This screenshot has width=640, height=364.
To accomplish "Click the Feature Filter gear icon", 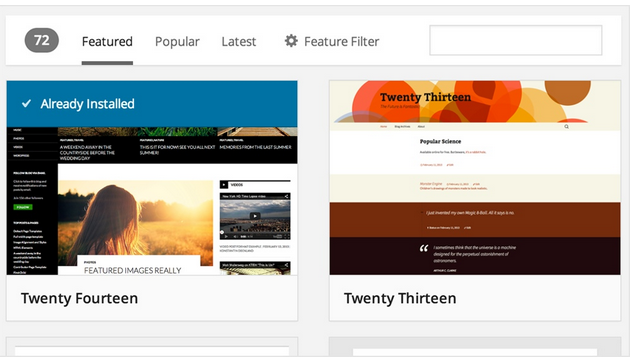I will point(291,41).
